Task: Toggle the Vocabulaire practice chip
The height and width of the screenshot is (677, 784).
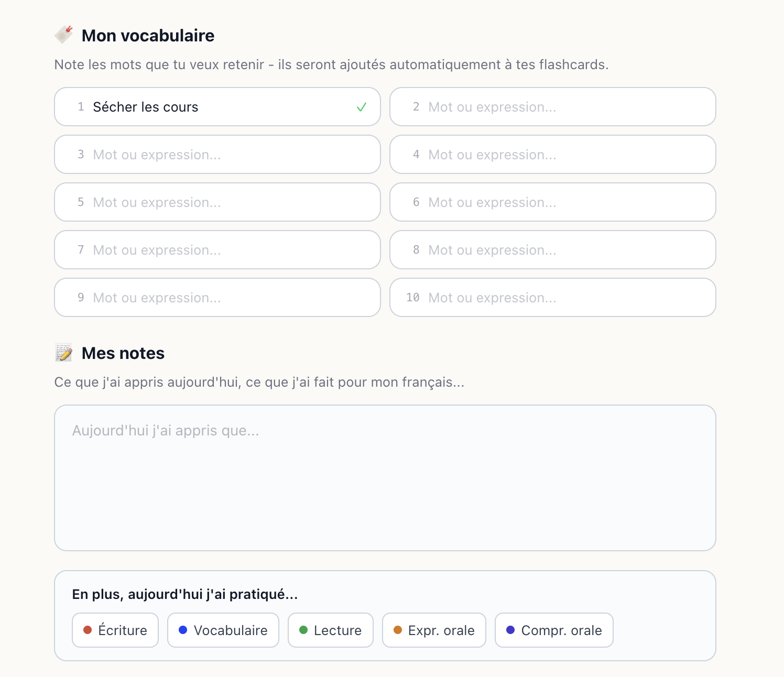Action: point(223,630)
